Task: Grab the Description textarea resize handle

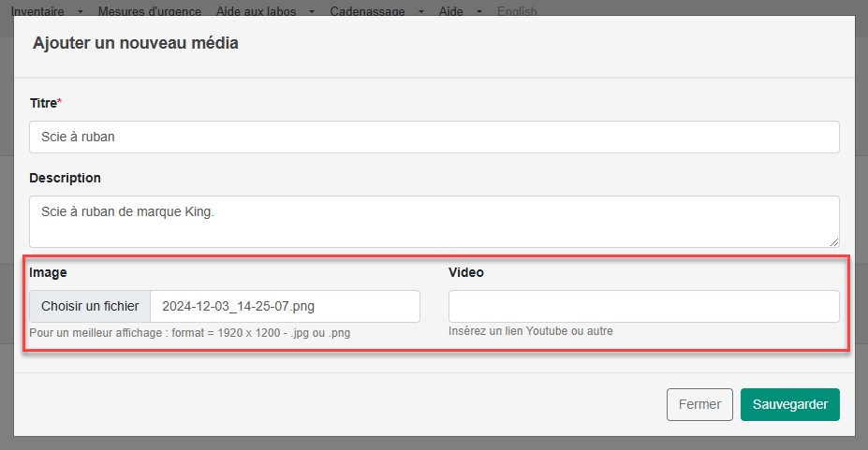Action: [833, 241]
